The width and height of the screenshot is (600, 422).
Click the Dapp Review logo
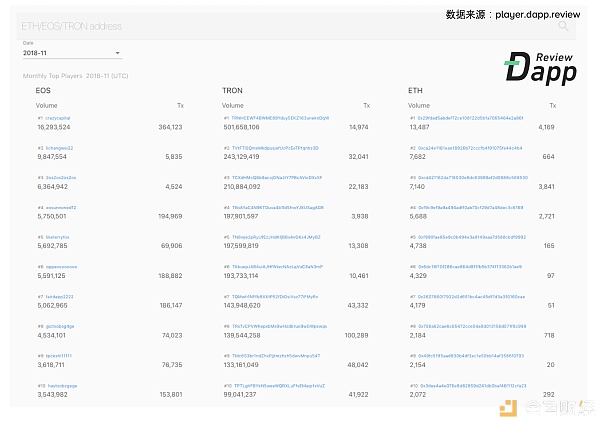tap(540, 68)
